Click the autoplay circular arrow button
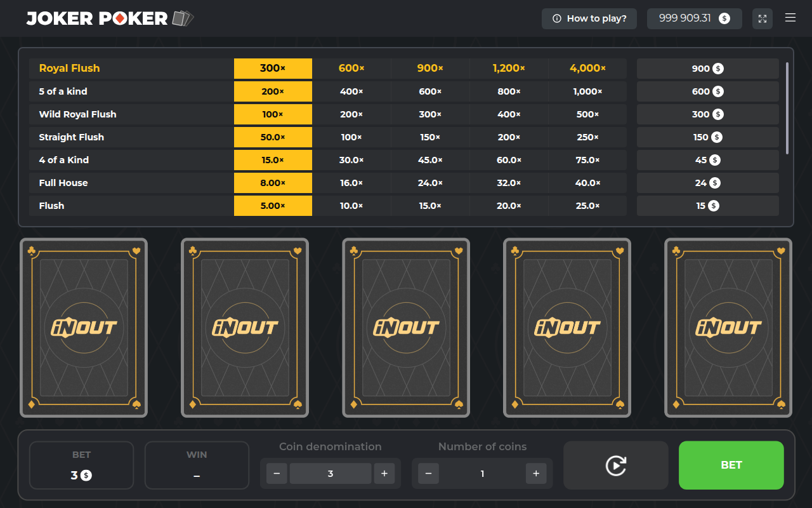812x508 pixels. pos(616,465)
